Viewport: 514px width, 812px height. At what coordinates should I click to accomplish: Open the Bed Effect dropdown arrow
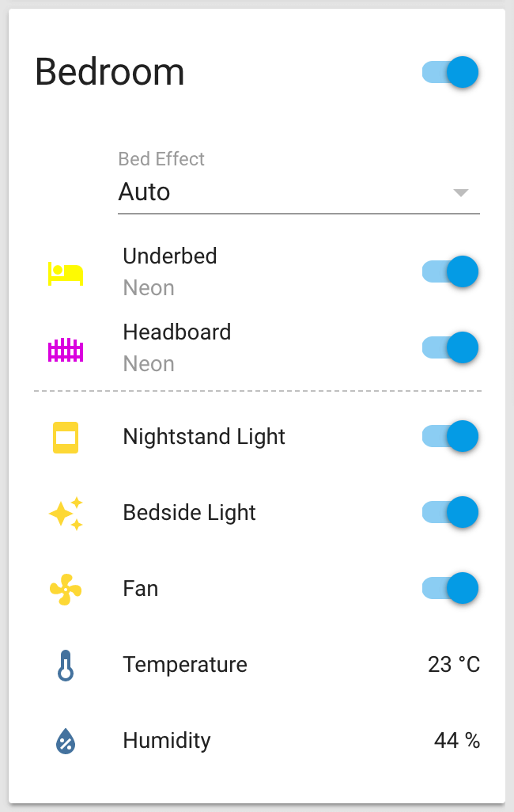click(461, 192)
